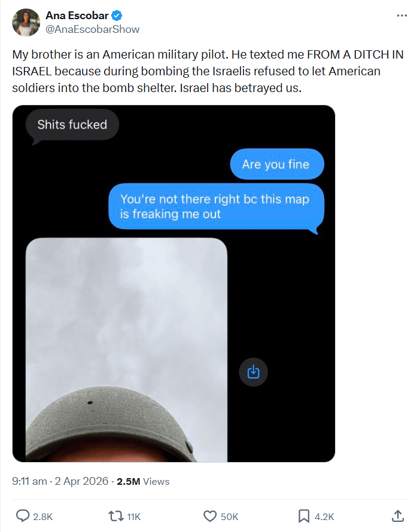Click the blue verified badge
Image resolution: width=417 pixels, height=532 pixels.
pyautogui.click(x=118, y=16)
